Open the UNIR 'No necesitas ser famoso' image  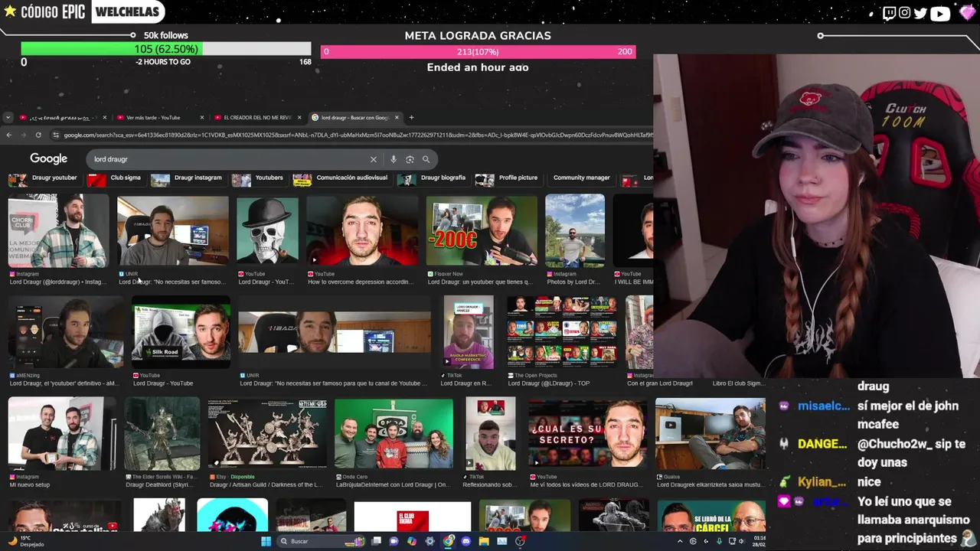[172, 230]
